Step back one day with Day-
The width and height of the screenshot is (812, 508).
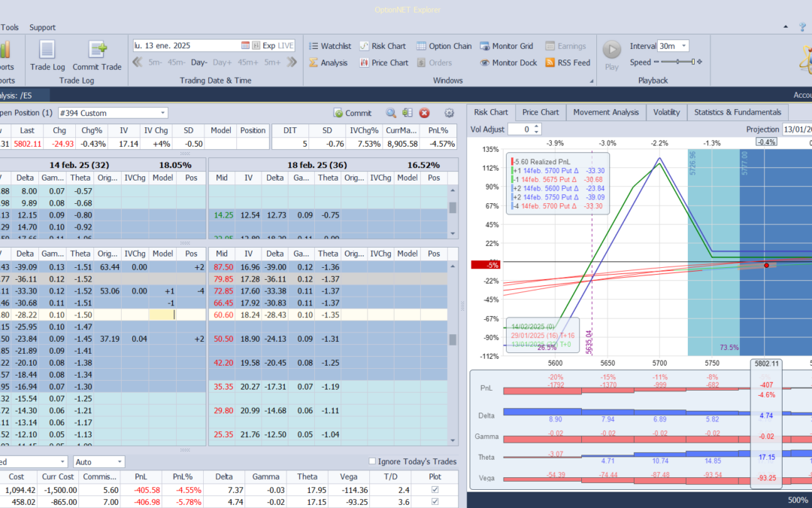point(199,62)
